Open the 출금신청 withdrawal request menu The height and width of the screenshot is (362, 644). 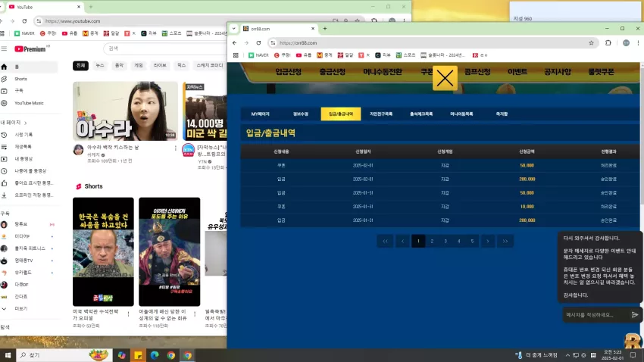point(333,72)
